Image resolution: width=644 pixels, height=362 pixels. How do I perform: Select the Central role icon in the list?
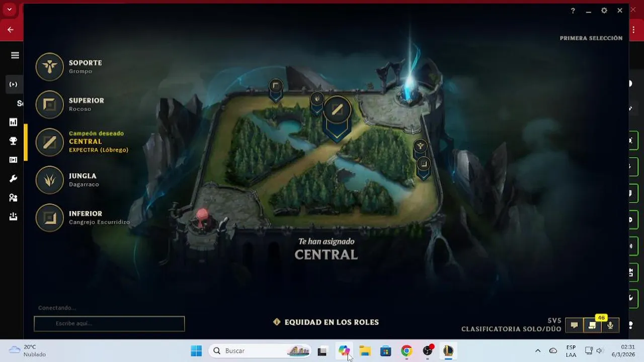49,142
